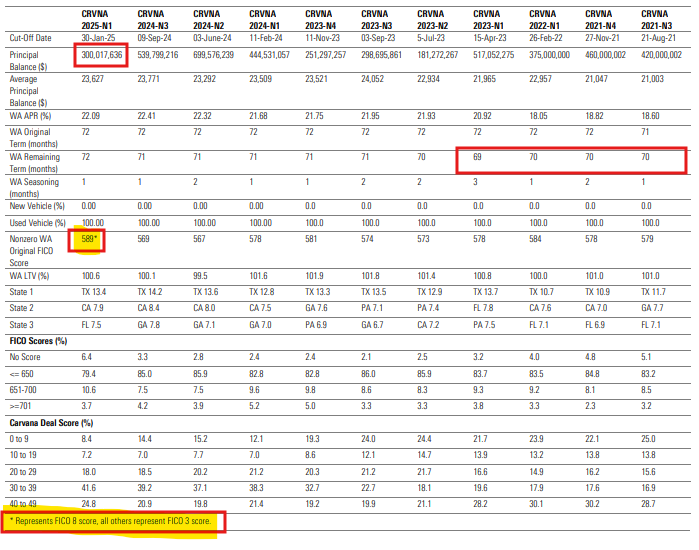Click the CRVNA 2024-N2 column header
Screen dimensions: 699x550
[208, 20]
